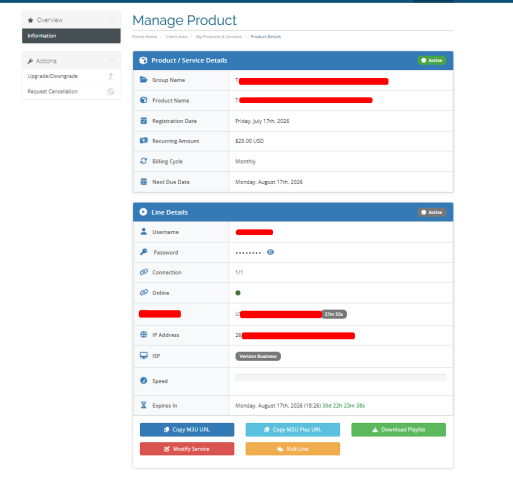Viewport: 513px width, 502px height.
Task: Click the 27m 55s duration badge
Action: tap(334, 314)
